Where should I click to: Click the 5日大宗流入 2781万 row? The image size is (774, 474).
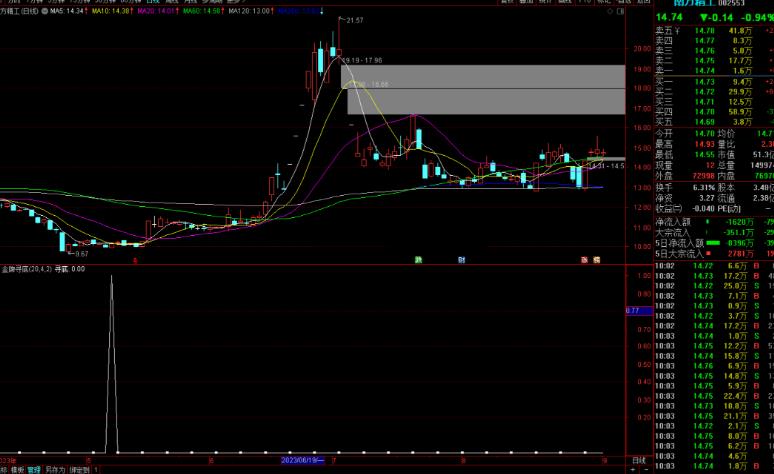[x=714, y=254]
